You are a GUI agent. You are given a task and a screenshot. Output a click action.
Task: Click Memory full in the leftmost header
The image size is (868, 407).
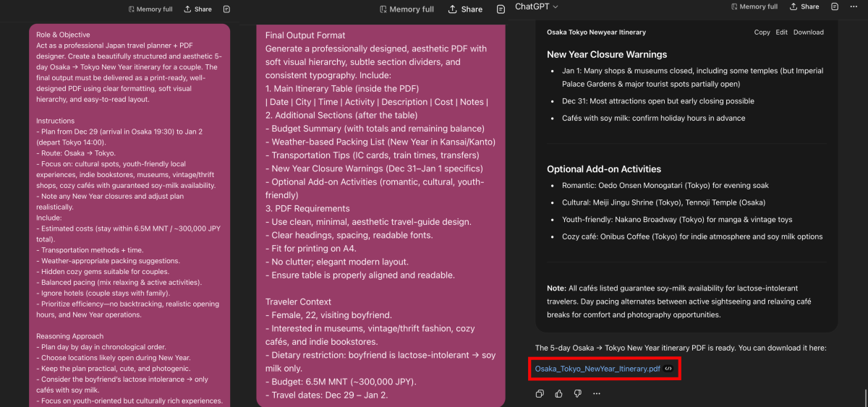click(x=150, y=9)
